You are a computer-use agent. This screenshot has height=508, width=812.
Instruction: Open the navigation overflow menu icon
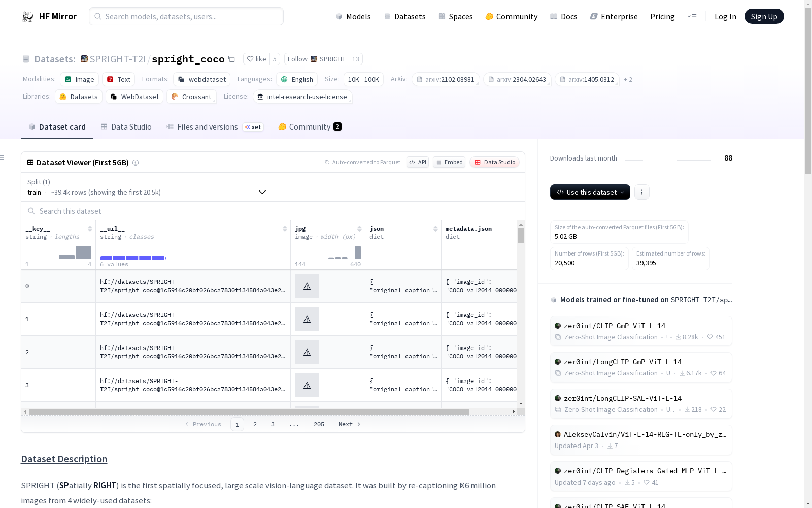(x=692, y=16)
